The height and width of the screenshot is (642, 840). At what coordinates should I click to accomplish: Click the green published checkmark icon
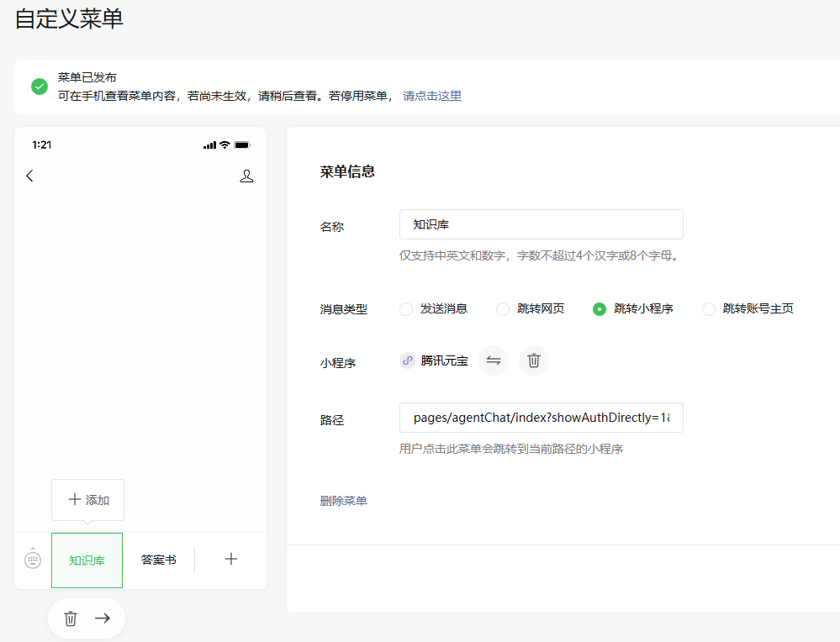tap(38, 86)
